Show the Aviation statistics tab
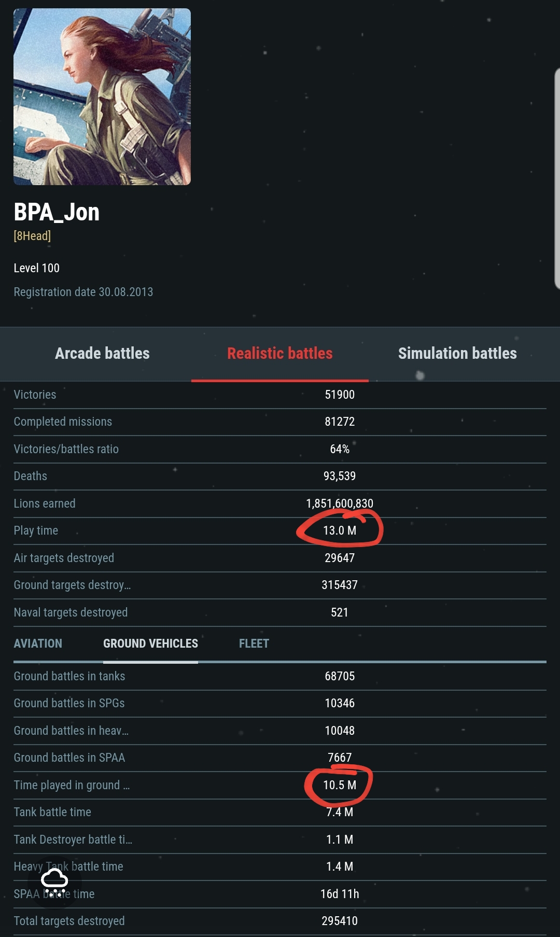This screenshot has height=937, width=560. click(x=38, y=644)
